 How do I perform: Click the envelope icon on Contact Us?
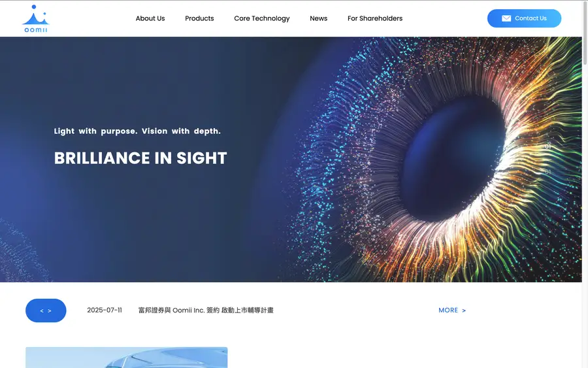(506, 18)
